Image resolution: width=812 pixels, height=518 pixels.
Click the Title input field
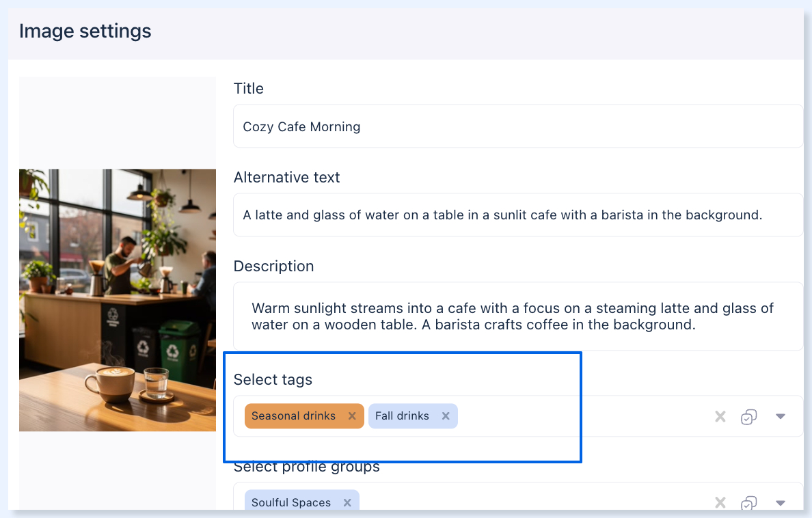(x=518, y=126)
